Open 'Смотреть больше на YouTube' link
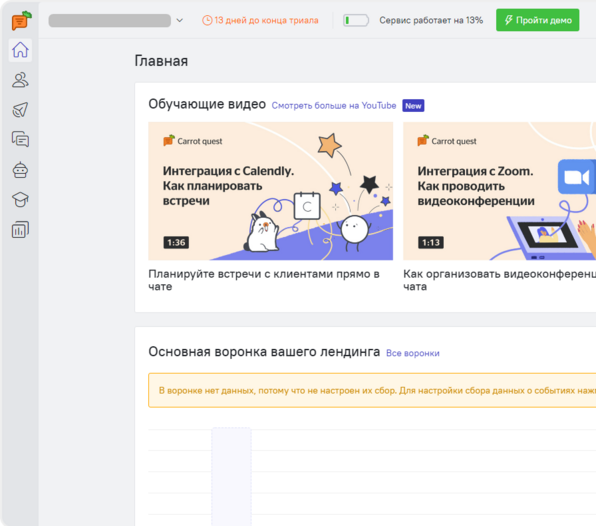The width and height of the screenshot is (596, 526). [334, 105]
